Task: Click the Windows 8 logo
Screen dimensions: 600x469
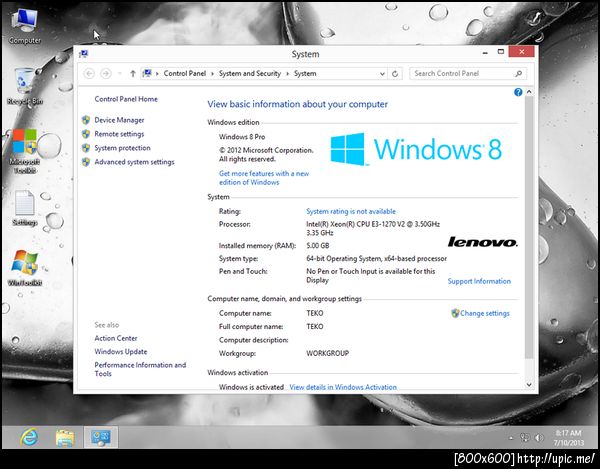Action: coord(416,149)
